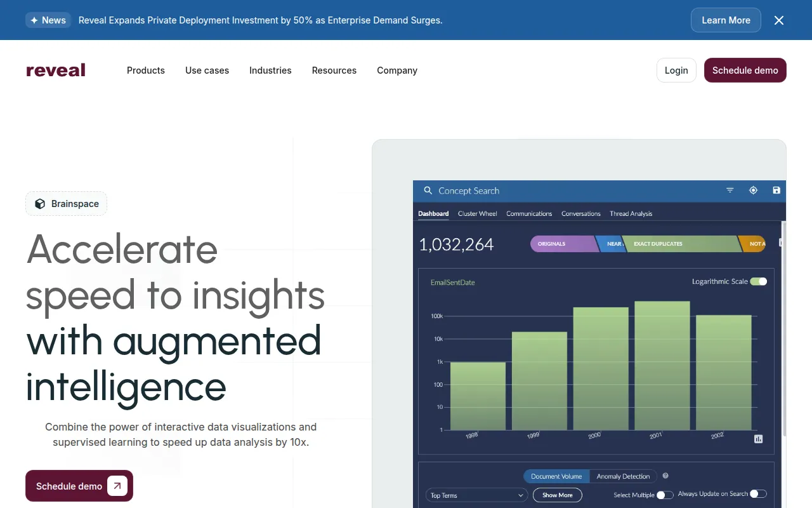Click the reveal logo
Image resolution: width=812 pixels, height=508 pixels.
56,70
